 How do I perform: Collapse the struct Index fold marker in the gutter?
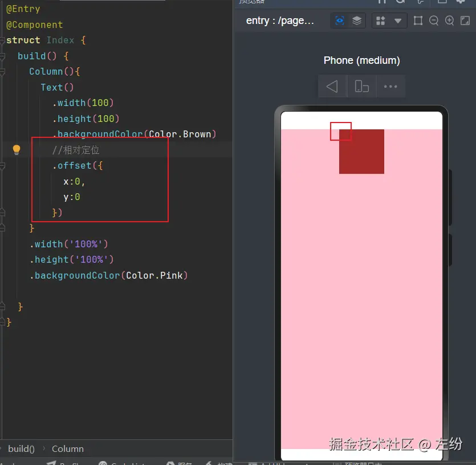click(x=2, y=40)
